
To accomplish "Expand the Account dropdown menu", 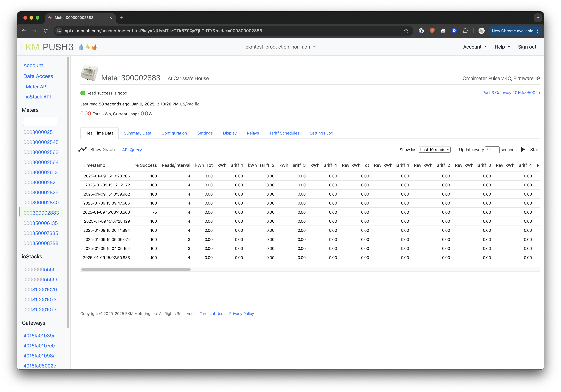I will click(475, 47).
